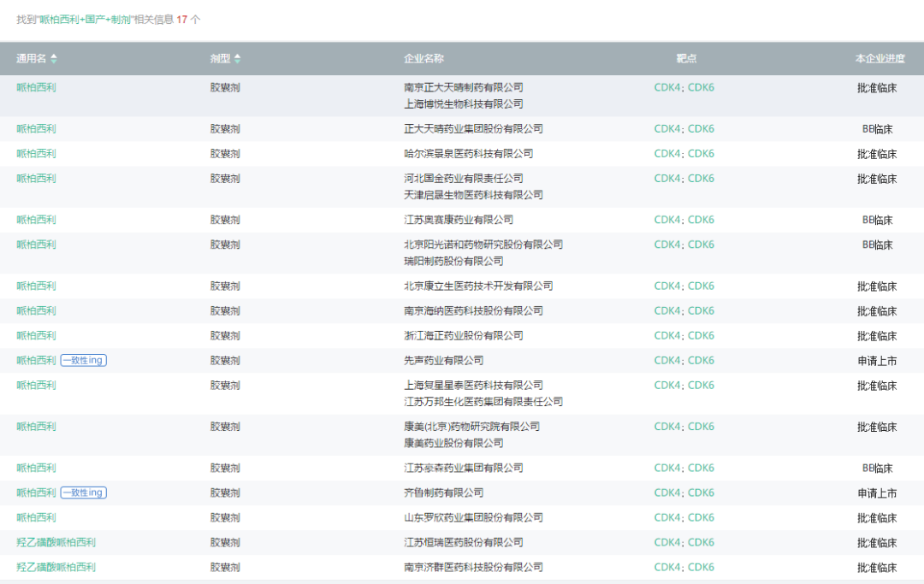Open 哌柏西利 link in 山东罗欣药业 row
This screenshot has width=924, height=584.
click(37, 517)
